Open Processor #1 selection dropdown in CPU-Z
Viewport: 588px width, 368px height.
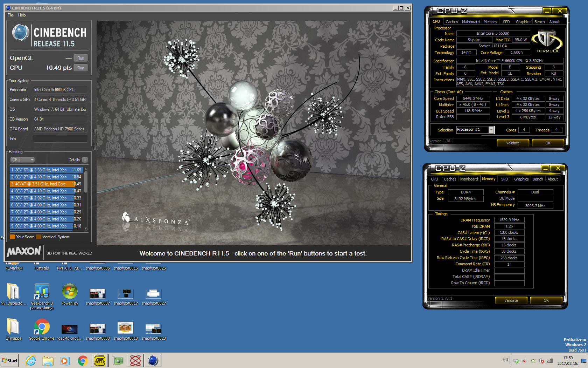tap(475, 130)
